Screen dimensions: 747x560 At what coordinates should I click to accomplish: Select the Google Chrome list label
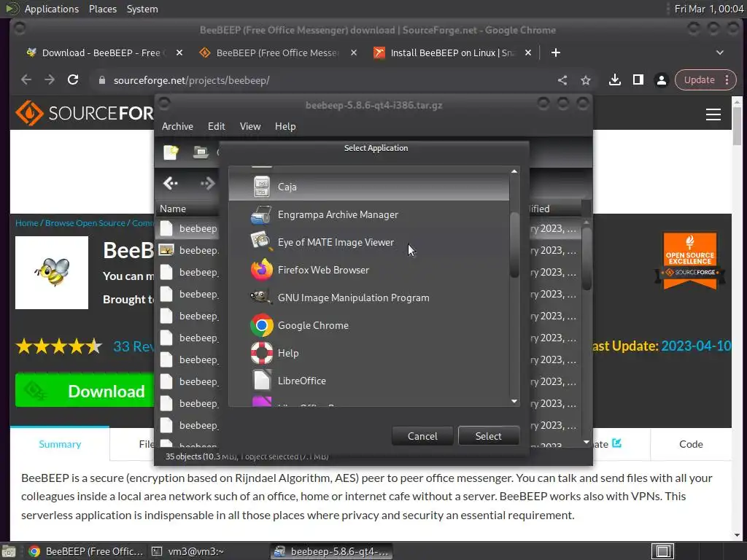pos(313,325)
